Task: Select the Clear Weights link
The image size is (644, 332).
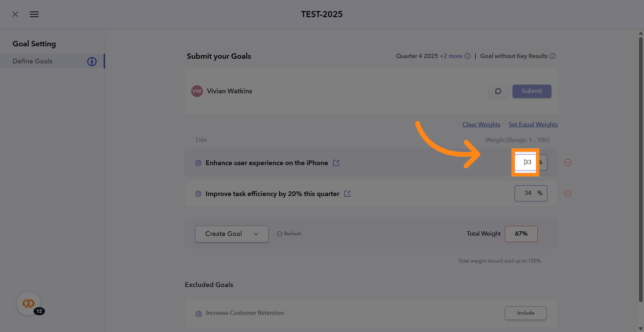Action: (481, 124)
